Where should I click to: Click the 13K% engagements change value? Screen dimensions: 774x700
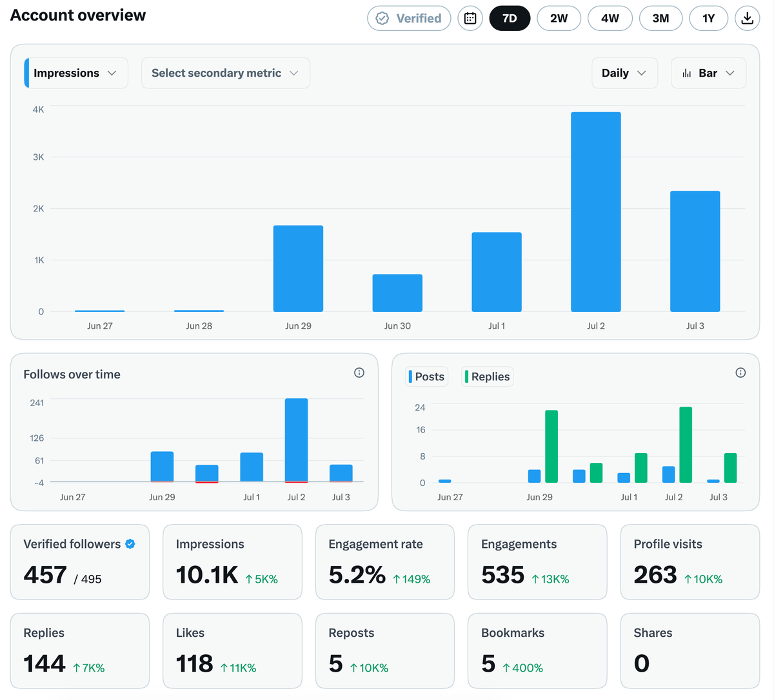(x=550, y=579)
